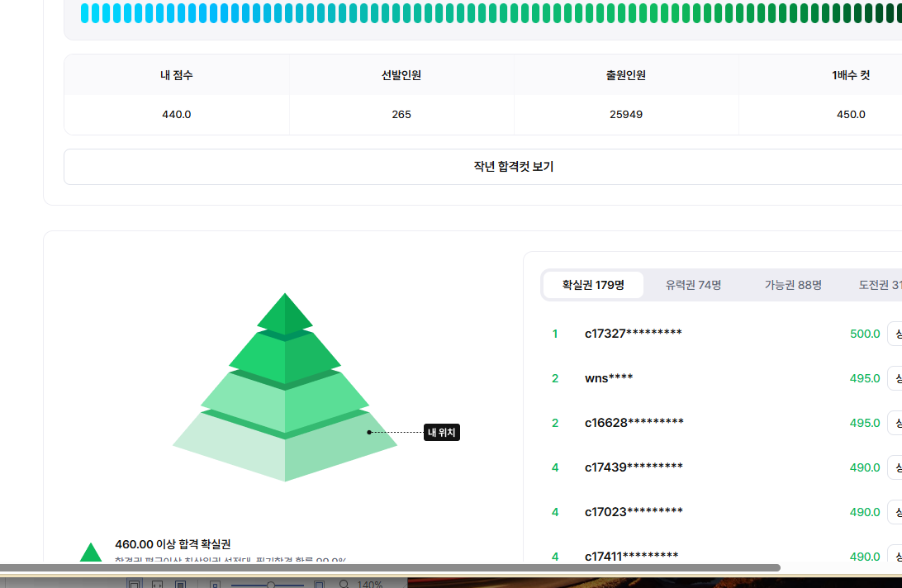
Task: Click the 490.0 score in c17439 row
Action: [x=865, y=467]
